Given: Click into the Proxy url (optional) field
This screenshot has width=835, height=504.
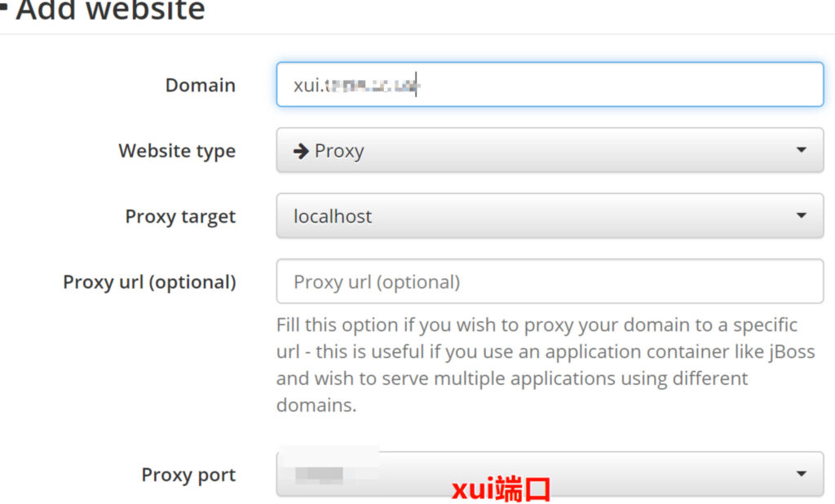Looking at the screenshot, I should point(549,282).
